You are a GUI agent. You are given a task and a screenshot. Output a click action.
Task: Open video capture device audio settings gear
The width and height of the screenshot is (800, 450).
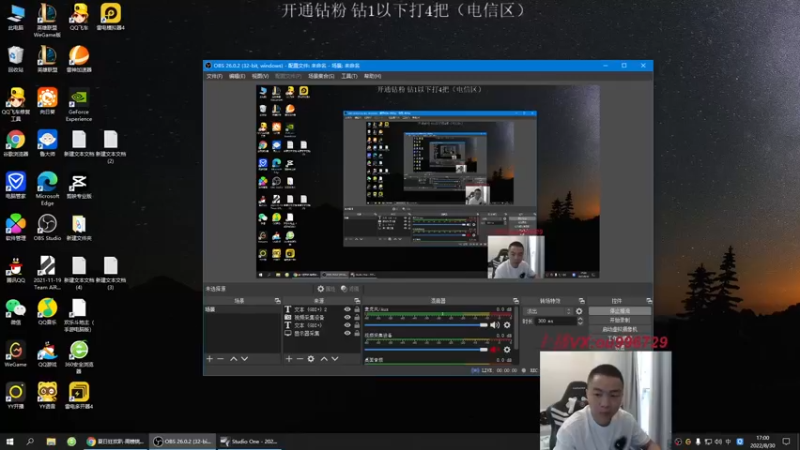pos(507,349)
